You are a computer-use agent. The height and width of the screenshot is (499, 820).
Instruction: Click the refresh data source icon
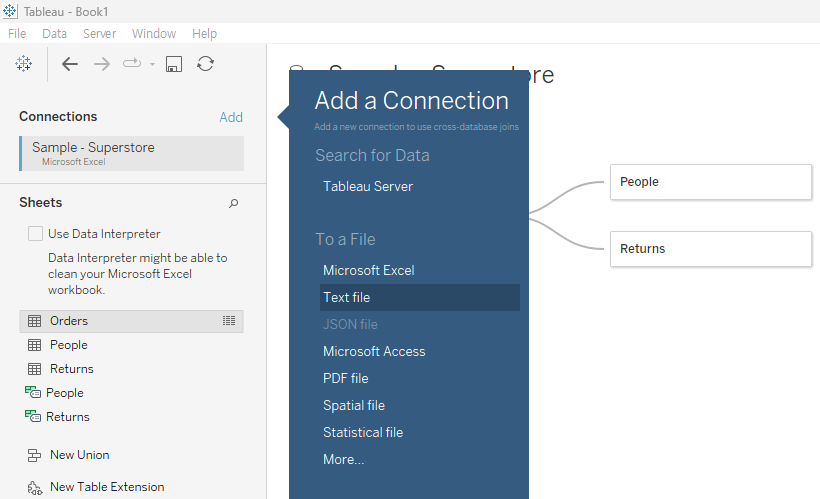pos(206,64)
